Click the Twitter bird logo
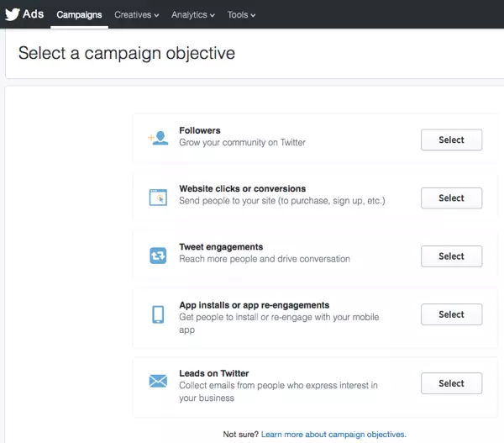The width and height of the screenshot is (504, 443). (13, 13)
